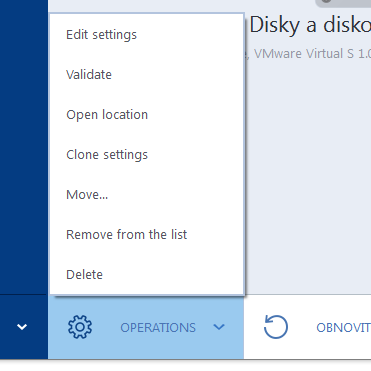
Task: Click the OBNOVIT recovery button
Action: click(x=343, y=328)
